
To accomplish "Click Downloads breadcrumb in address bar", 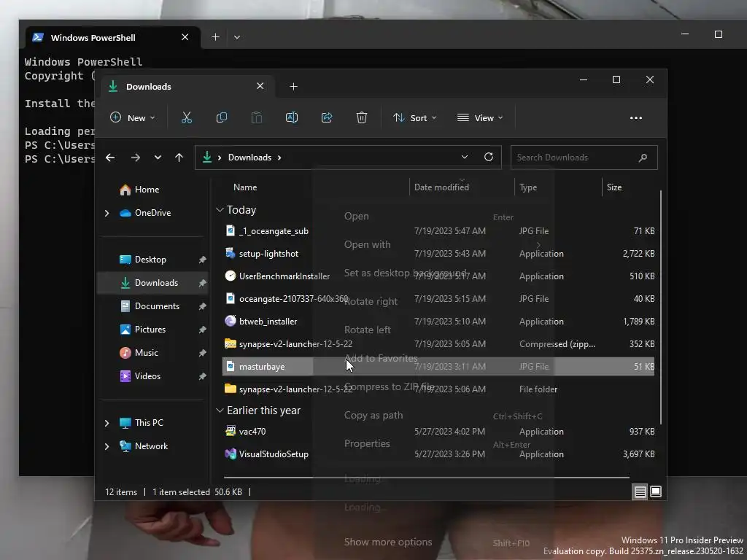I will pyautogui.click(x=249, y=157).
